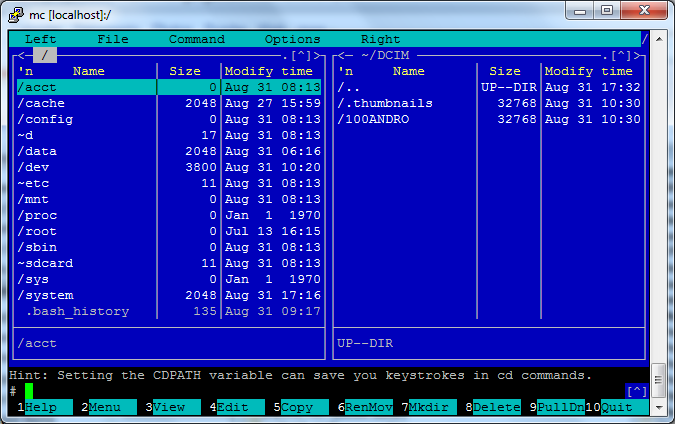
Task: Select the /100ANDRO folder in right panel
Action: pos(489,119)
